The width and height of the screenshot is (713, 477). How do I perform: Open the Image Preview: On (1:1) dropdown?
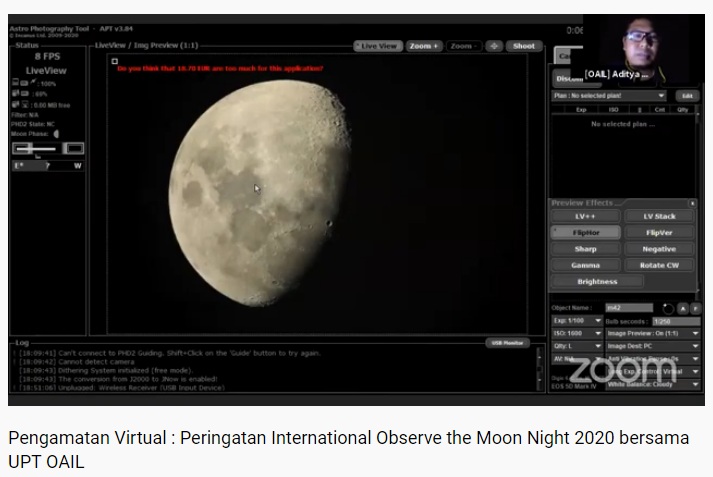(x=653, y=333)
